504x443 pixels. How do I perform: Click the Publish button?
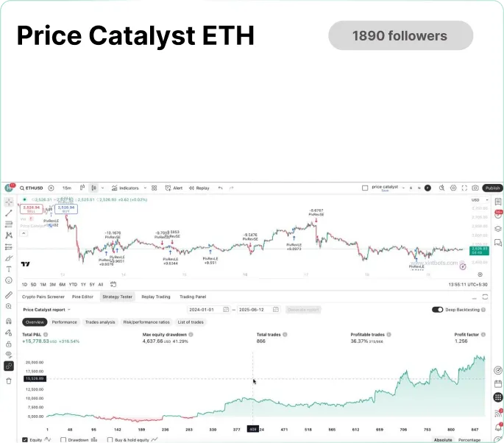[492, 188]
